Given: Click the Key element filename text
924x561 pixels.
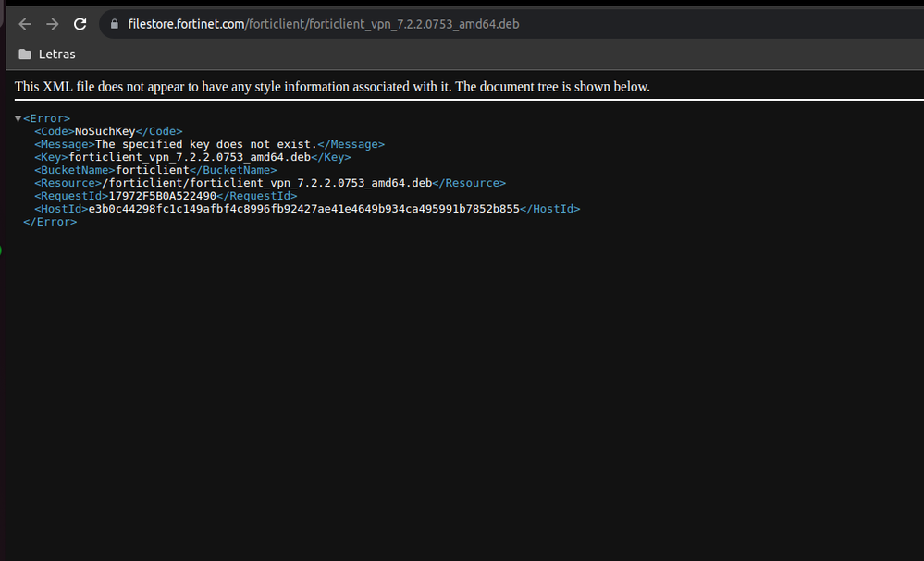Looking at the screenshot, I should point(192,158).
